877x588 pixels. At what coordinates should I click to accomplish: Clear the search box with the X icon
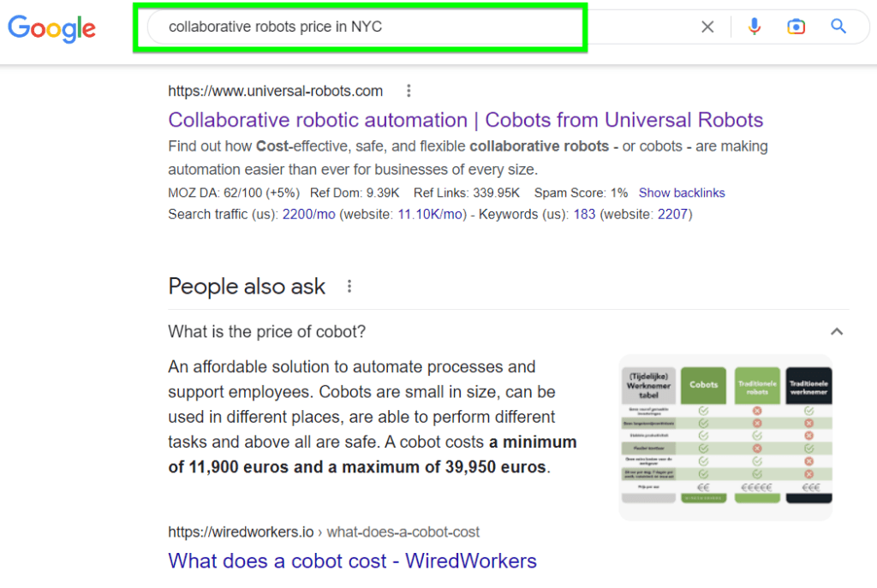[707, 27]
